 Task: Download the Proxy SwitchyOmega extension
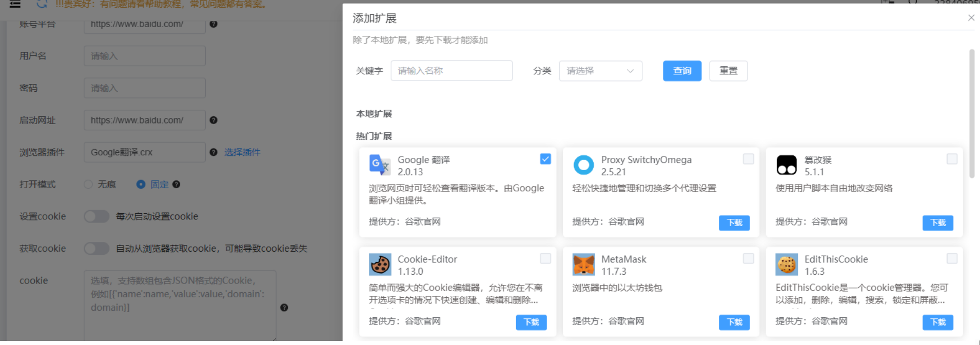pyautogui.click(x=734, y=222)
